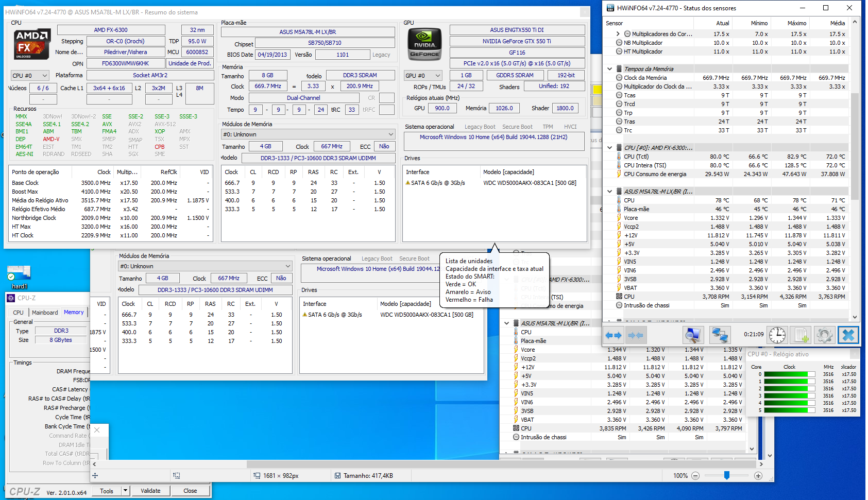868x500 pixels.
Task: Click the Boost Max 4100.0 MHz row
Action: (111, 192)
